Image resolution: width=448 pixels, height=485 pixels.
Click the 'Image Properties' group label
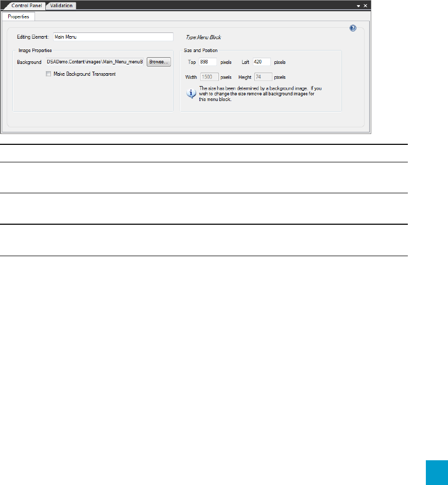click(35, 51)
